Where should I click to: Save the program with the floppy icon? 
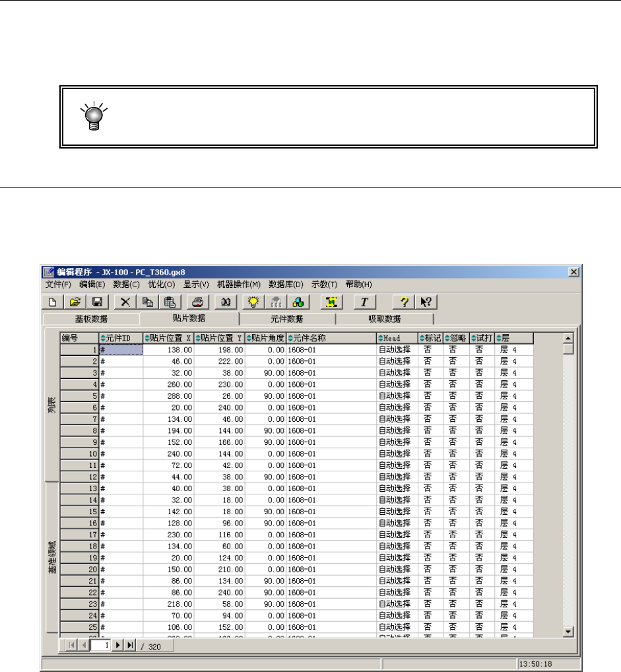pyautogui.click(x=98, y=302)
